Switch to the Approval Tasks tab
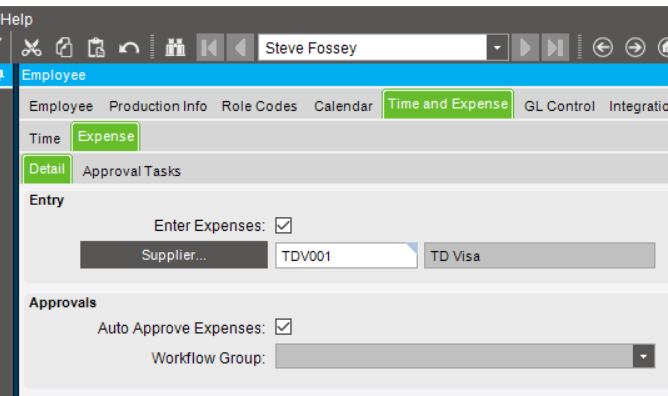668x396 pixels. tap(132, 171)
